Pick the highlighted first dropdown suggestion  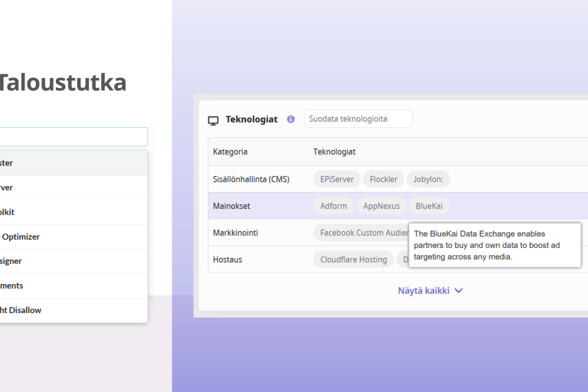[73, 163]
